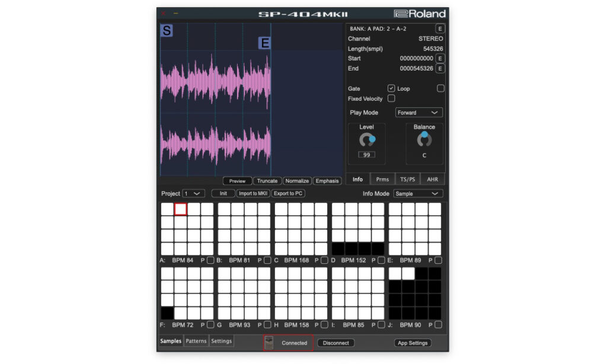Click the BPM 81 label of bank B

[x=239, y=260]
